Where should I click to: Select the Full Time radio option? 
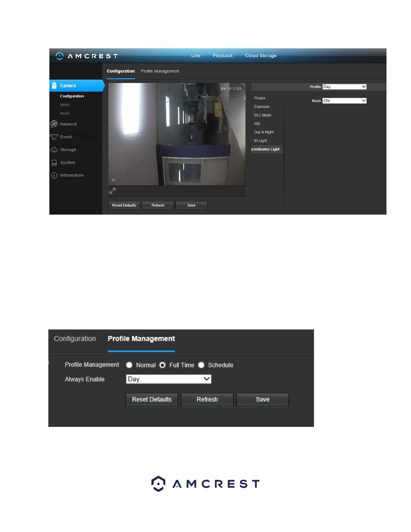pyautogui.click(x=163, y=365)
